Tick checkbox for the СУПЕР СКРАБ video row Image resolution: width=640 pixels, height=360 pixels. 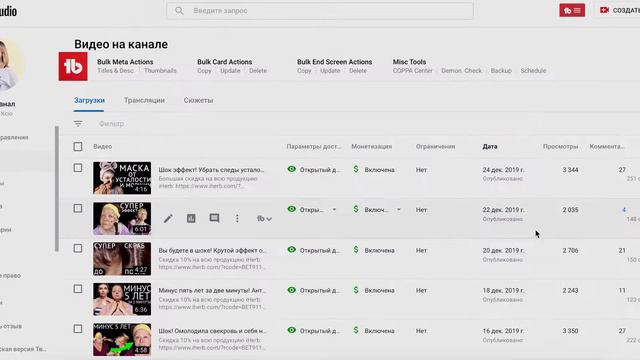coord(78,248)
